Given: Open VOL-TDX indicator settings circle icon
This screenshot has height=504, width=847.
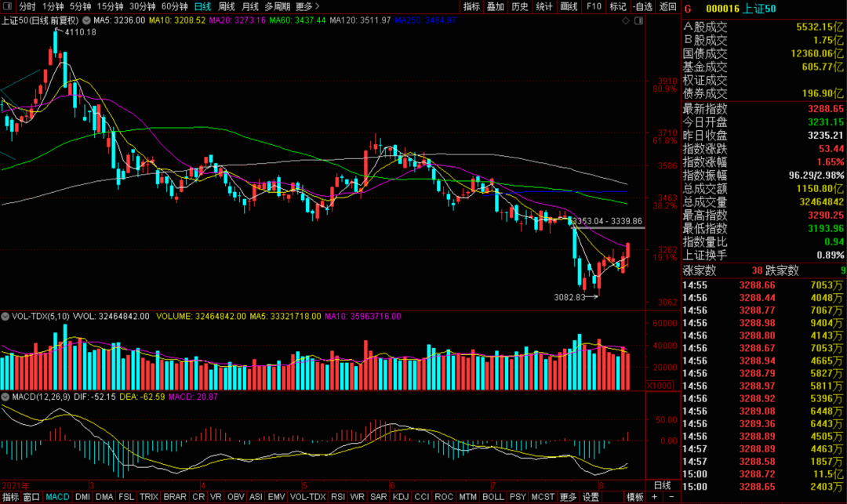Looking at the screenshot, I should (x=5, y=317).
